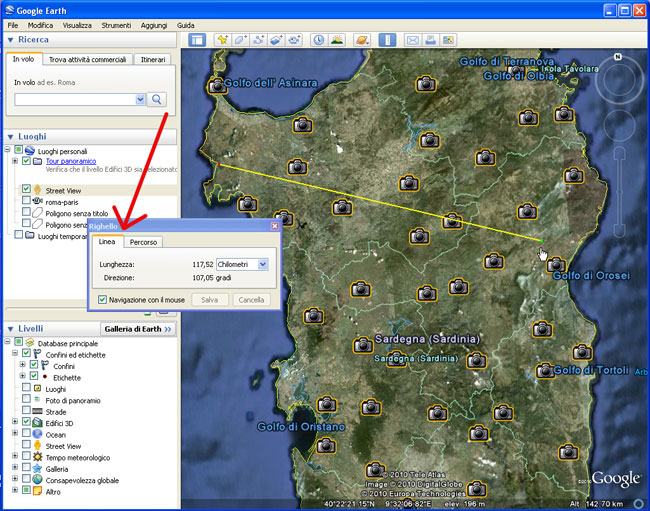Click the camera icon beside Golfo dell' Asinara

tap(216, 86)
